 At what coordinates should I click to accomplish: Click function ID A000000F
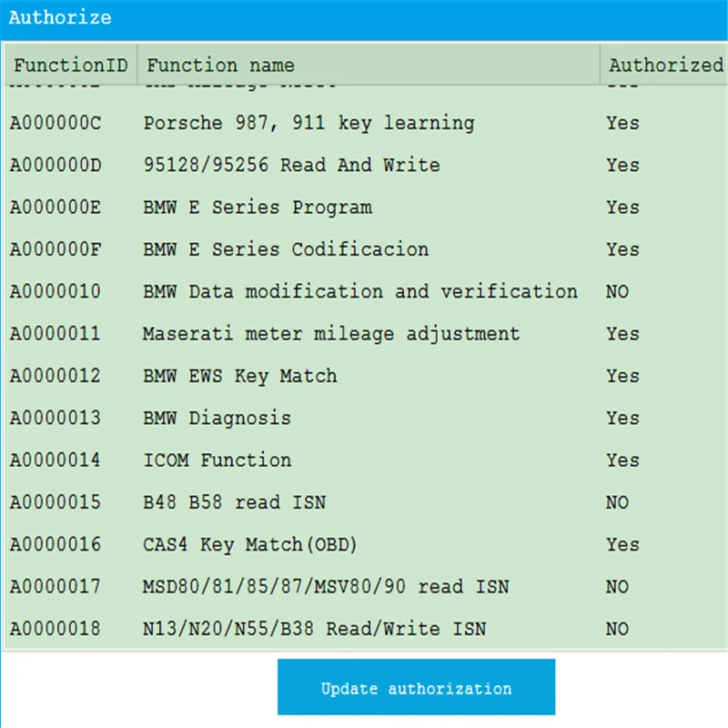(x=56, y=249)
